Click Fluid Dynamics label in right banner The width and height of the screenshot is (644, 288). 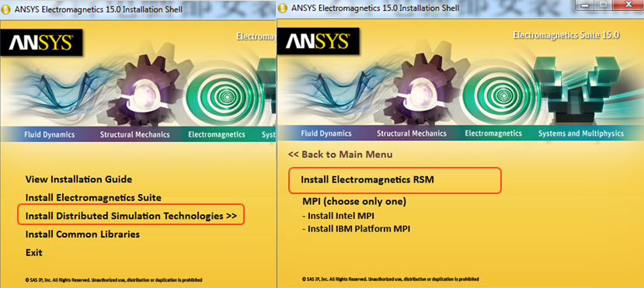[x=326, y=134]
